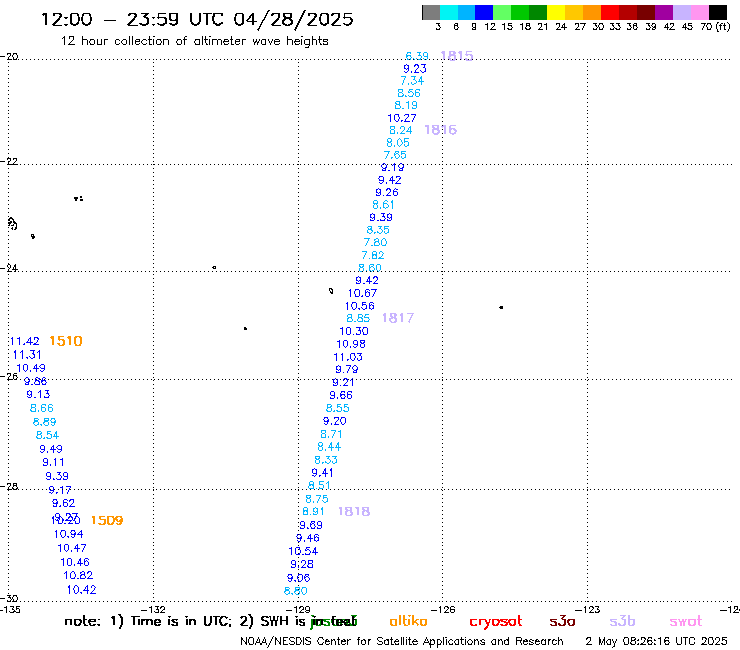Click the wave height value '8.80'

295,591
